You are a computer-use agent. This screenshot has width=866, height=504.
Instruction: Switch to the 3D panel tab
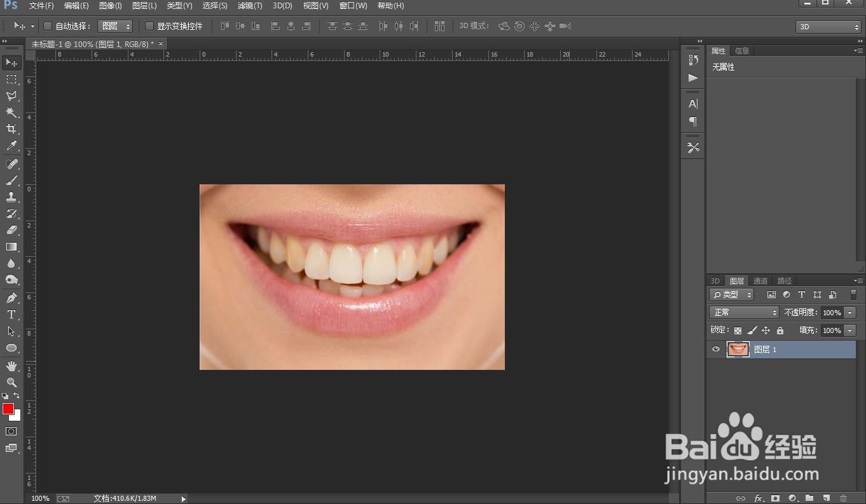pyautogui.click(x=715, y=281)
